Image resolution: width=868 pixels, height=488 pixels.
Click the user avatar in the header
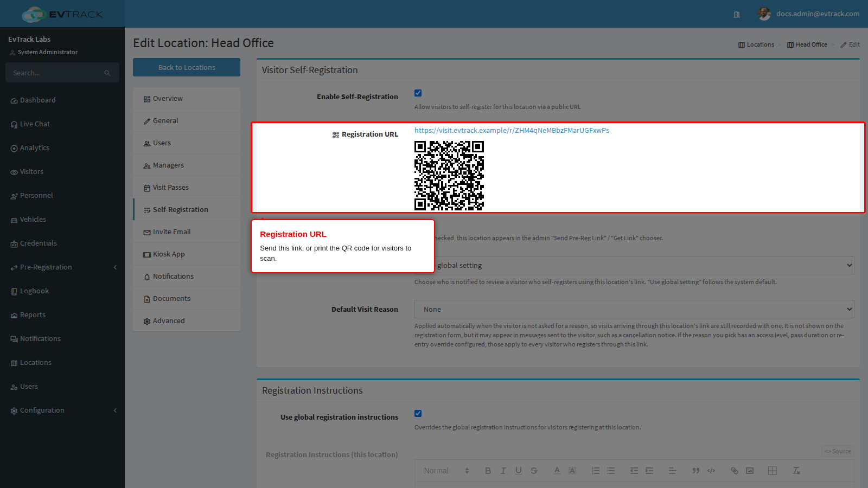[x=764, y=14]
